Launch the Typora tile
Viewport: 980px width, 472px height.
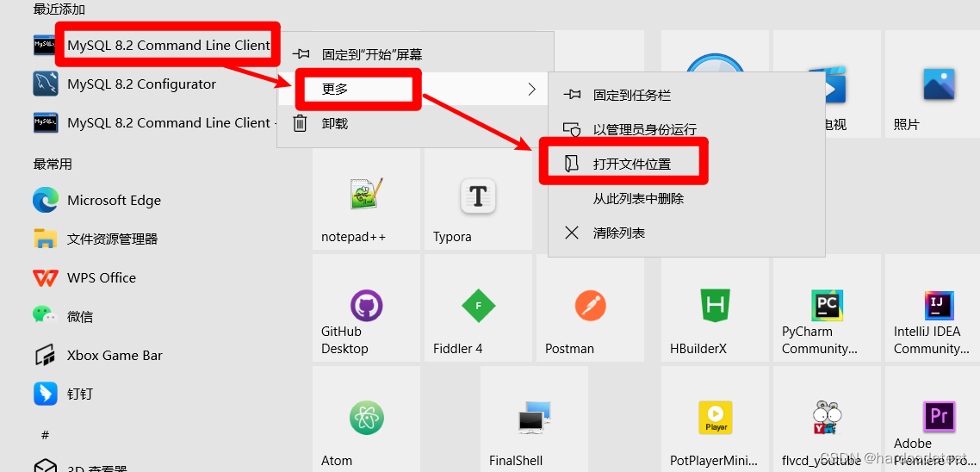click(478, 200)
